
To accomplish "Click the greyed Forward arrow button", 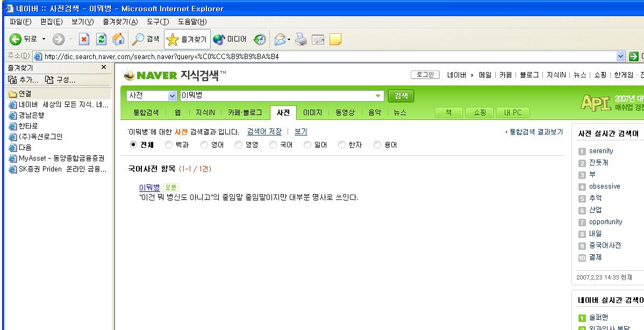I will click(59, 39).
